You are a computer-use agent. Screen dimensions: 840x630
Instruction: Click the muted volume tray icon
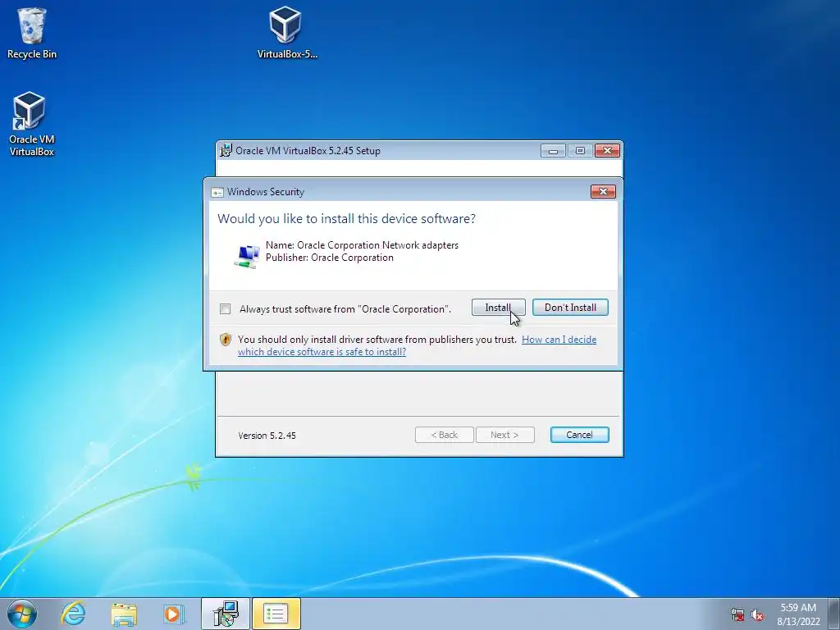(757, 615)
